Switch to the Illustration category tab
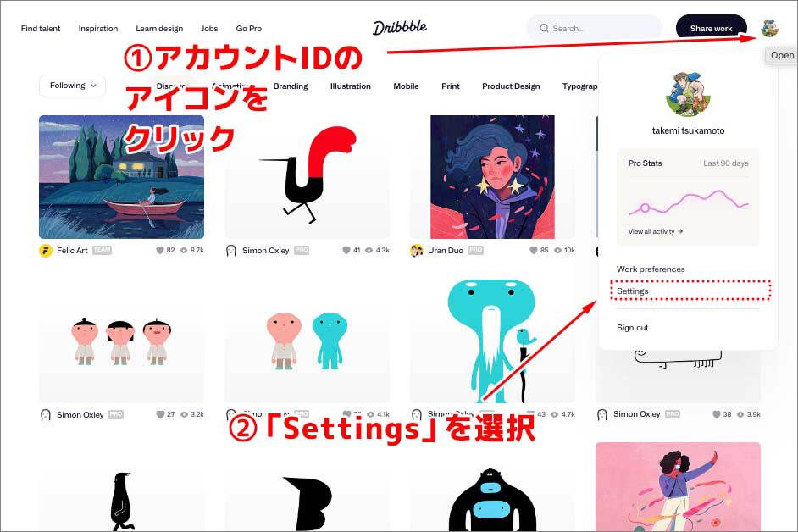 point(350,86)
